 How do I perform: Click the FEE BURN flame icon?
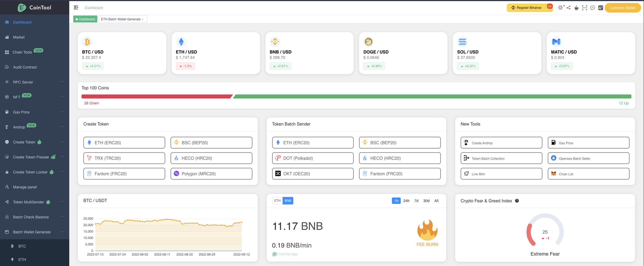427,230
